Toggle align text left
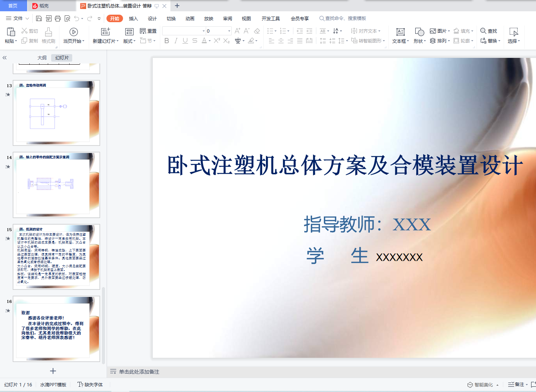The height and width of the screenshot is (392, 536). tap(272, 41)
